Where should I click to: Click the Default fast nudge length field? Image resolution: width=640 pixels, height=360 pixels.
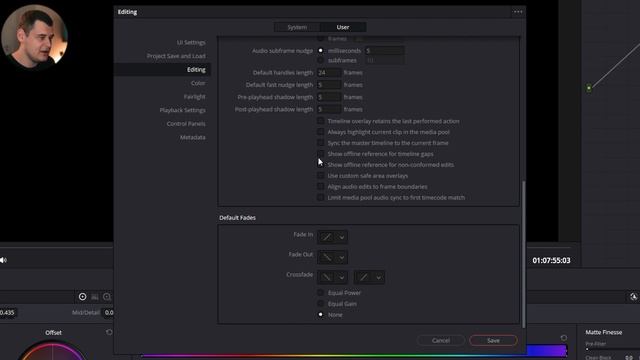[329, 85]
